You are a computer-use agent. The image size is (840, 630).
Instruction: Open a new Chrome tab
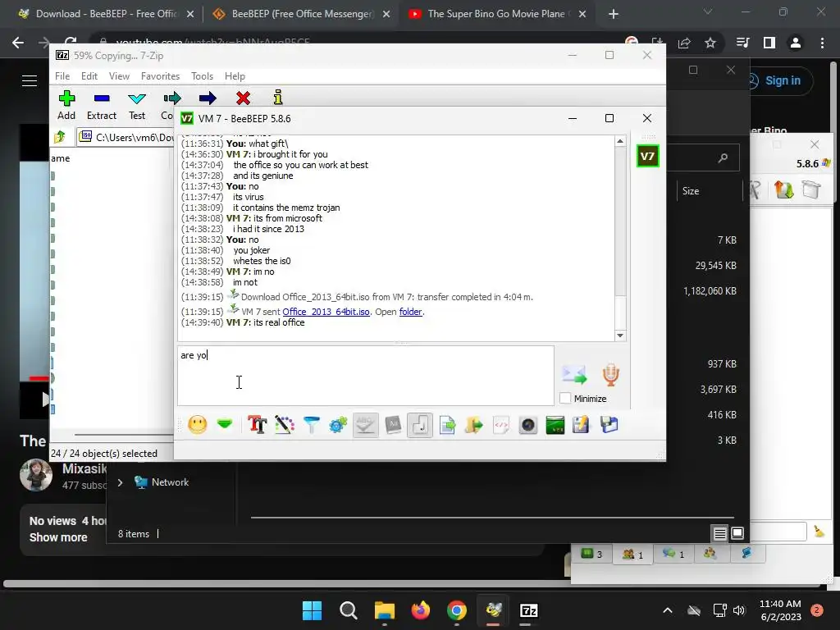click(614, 14)
